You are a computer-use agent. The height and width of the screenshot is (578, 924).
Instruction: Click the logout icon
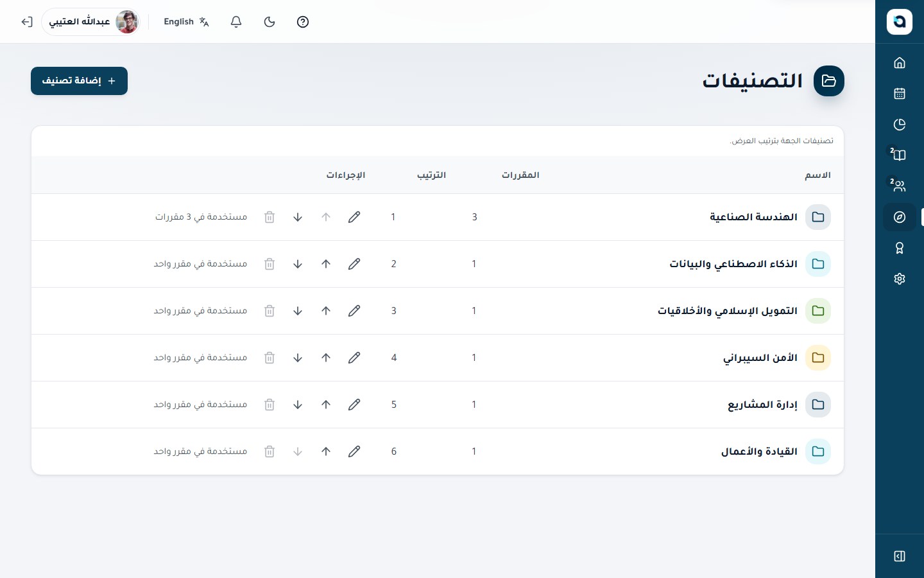tap(26, 22)
